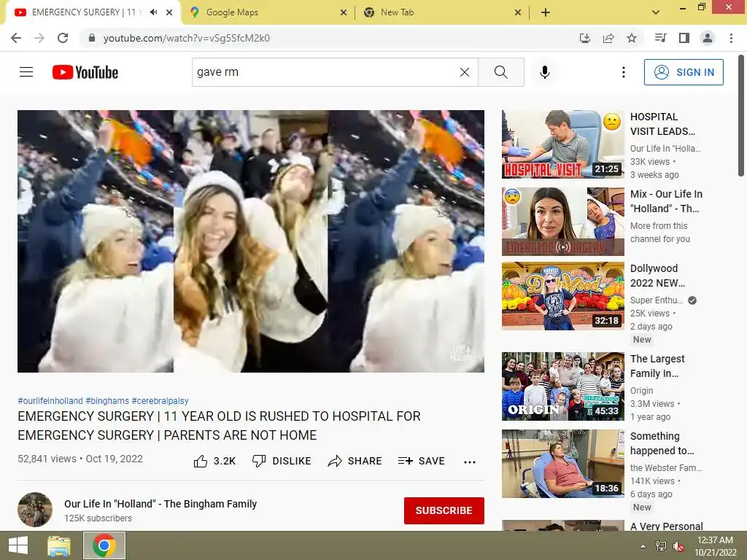Search with voice microphone

(545, 72)
